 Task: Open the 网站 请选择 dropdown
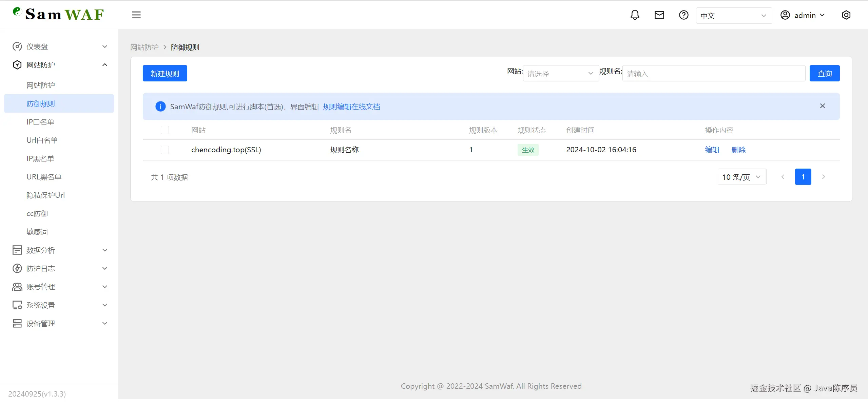tap(560, 73)
